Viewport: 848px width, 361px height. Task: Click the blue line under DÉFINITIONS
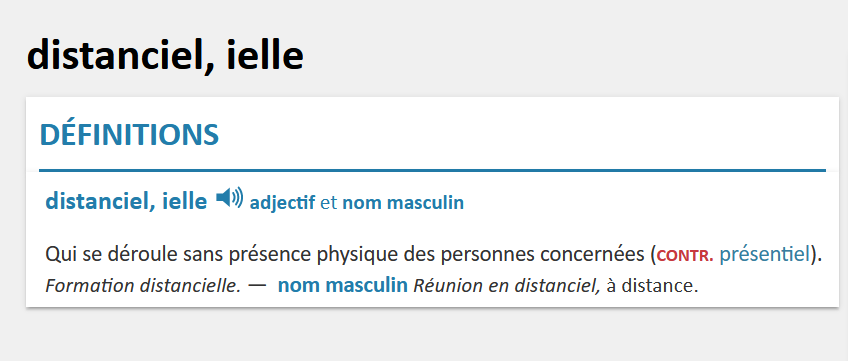pyautogui.click(x=432, y=171)
